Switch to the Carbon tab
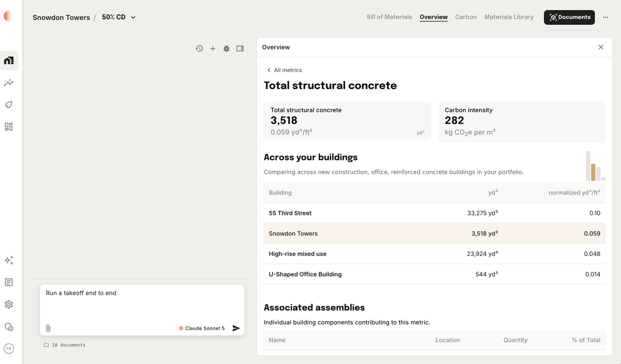Viewport: 621px width, 364px height. point(466,17)
